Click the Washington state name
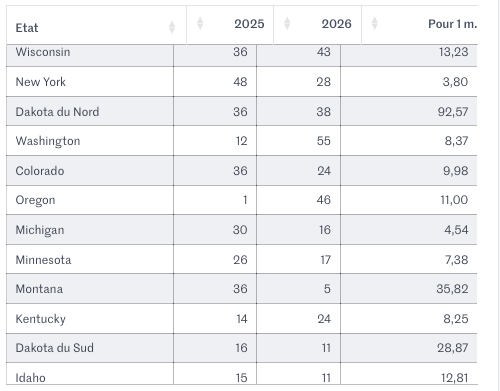Screen dimensions: 500x391 click(x=48, y=141)
